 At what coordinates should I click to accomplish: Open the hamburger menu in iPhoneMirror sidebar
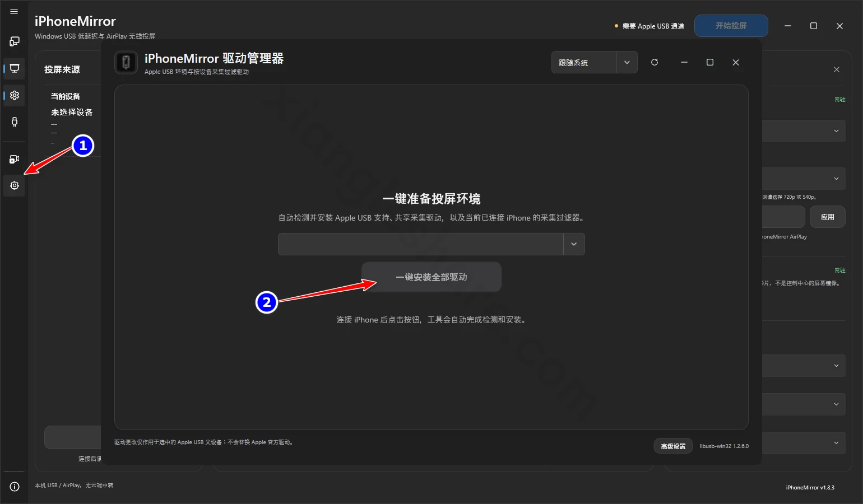point(14,11)
